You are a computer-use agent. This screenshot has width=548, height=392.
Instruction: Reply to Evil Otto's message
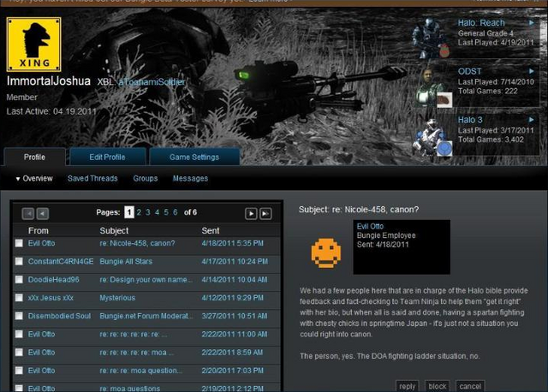tap(408, 386)
